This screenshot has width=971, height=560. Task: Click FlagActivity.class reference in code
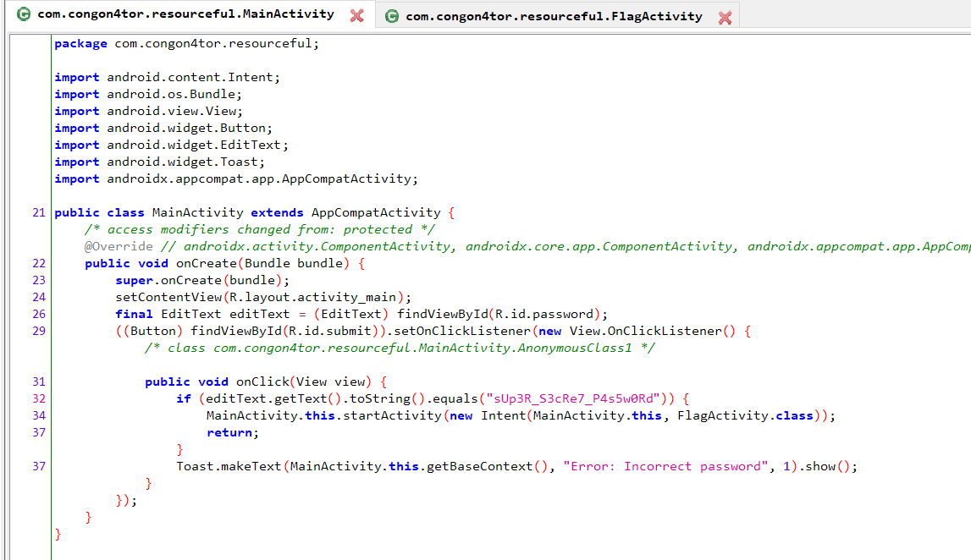(745, 416)
